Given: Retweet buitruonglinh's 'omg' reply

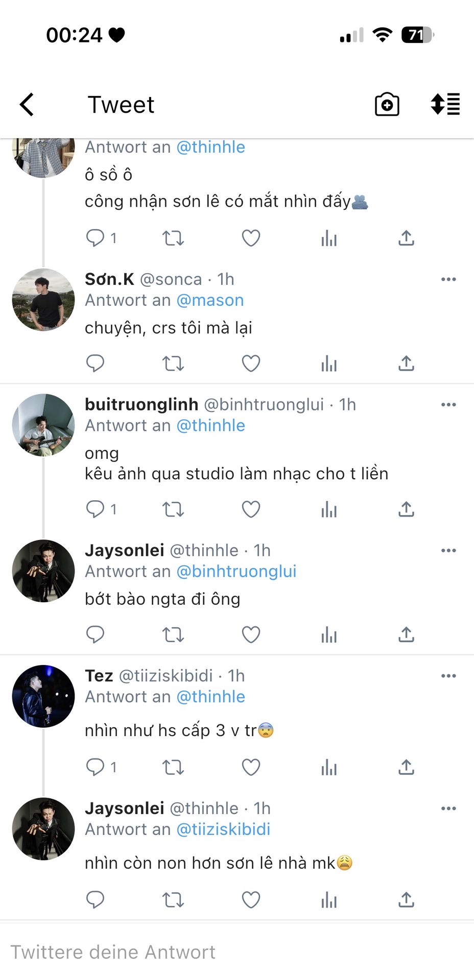Looking at the screenshot, I should [x=173, y=509].
